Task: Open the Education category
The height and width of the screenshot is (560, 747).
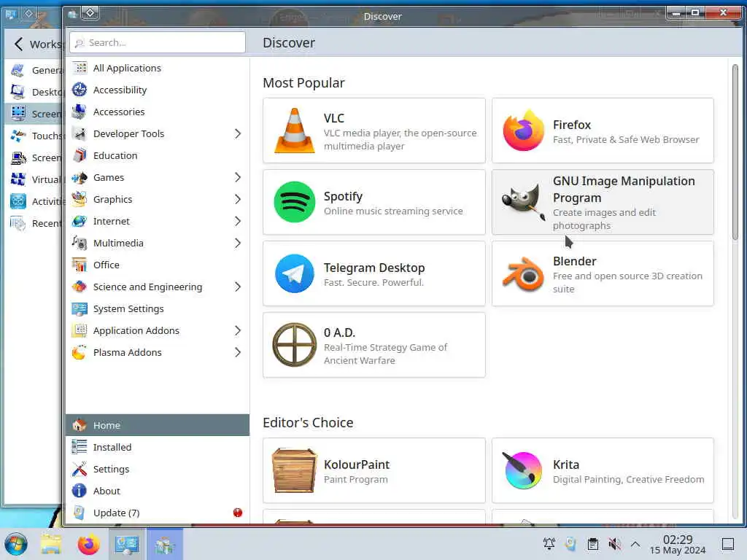Action: 158,155
